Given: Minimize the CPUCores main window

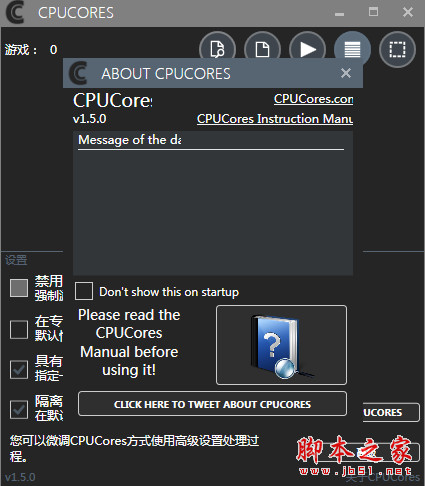Looking at the screenshot, I should pos(339,14).
